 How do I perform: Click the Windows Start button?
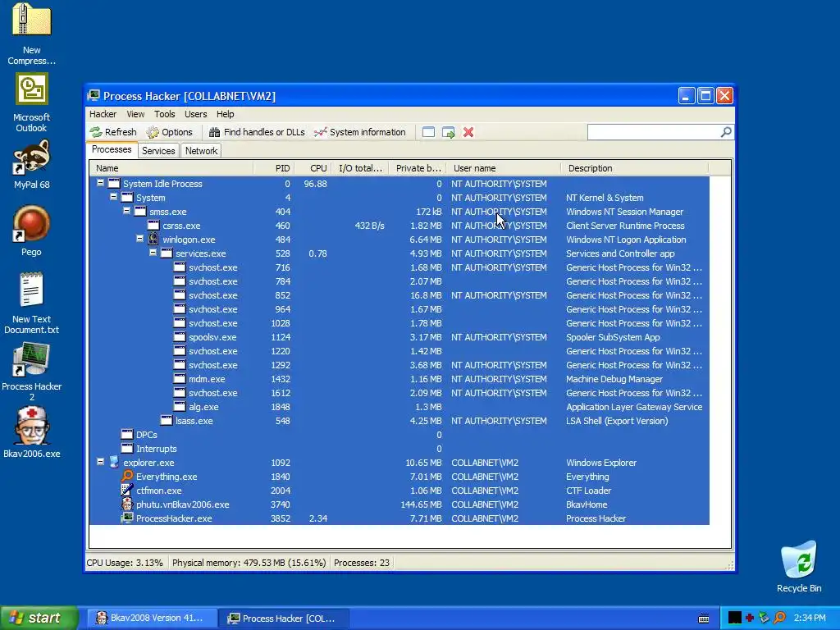[39, 618]
